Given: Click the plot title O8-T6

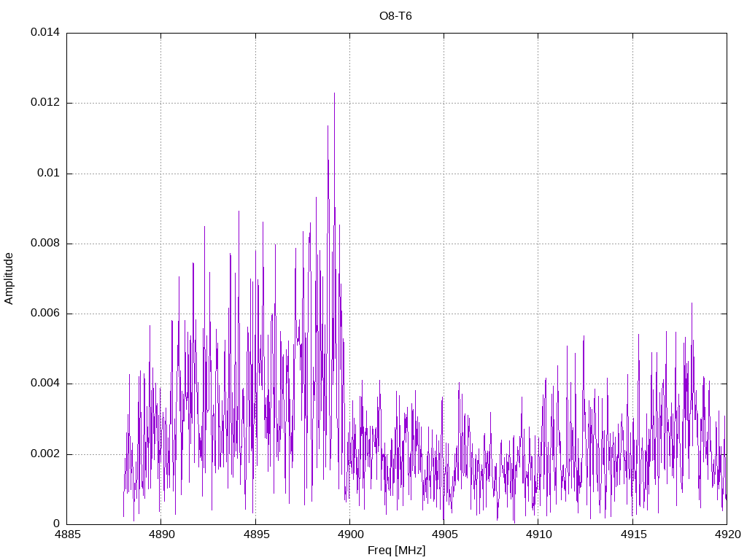Looking at the screenshot, I should pos(395,16).
